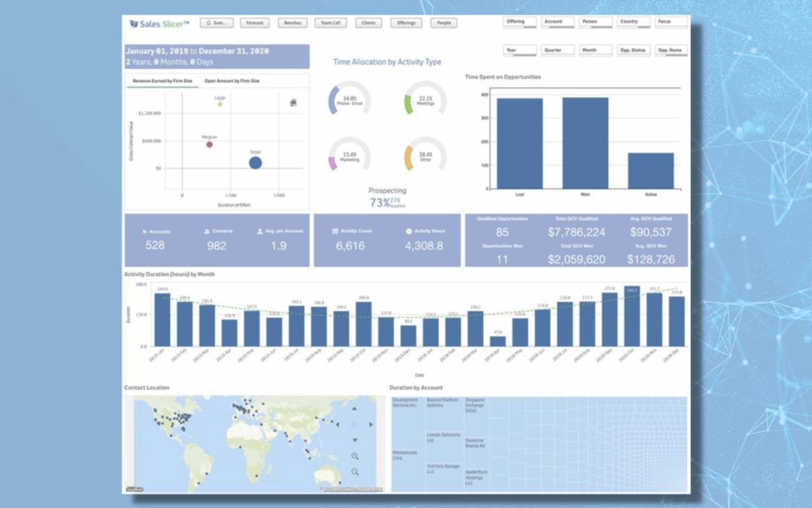Click the home icon on the scatter chart
This screenshot has width=812, height=508.
point(293,102)
